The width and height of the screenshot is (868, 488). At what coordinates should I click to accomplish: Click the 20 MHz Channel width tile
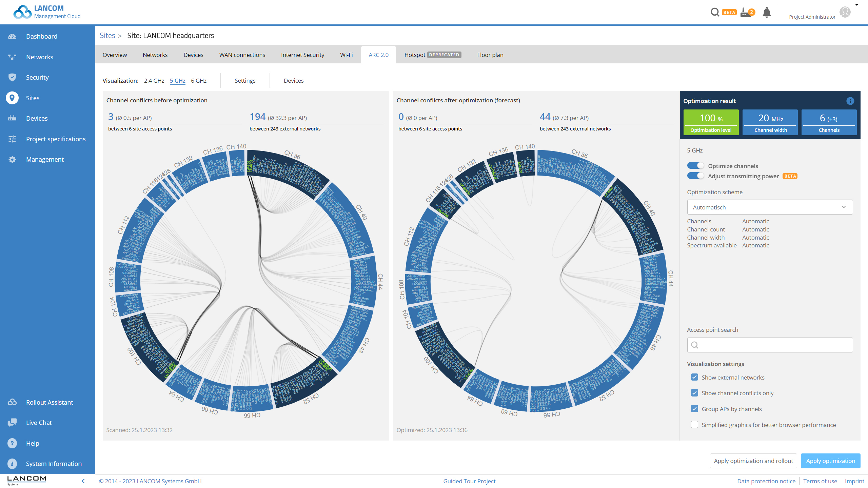pyautogui.click(x=770, y=122)
